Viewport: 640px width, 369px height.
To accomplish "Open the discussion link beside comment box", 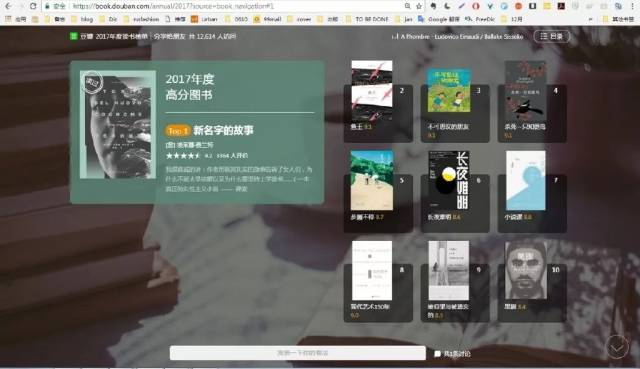I will pos(452,353).
